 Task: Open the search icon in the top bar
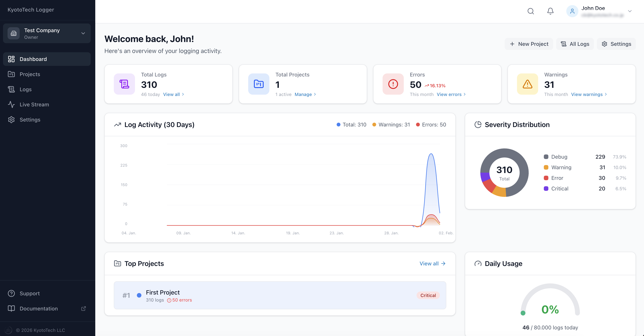pyautogui.click(x=531, y=11)
